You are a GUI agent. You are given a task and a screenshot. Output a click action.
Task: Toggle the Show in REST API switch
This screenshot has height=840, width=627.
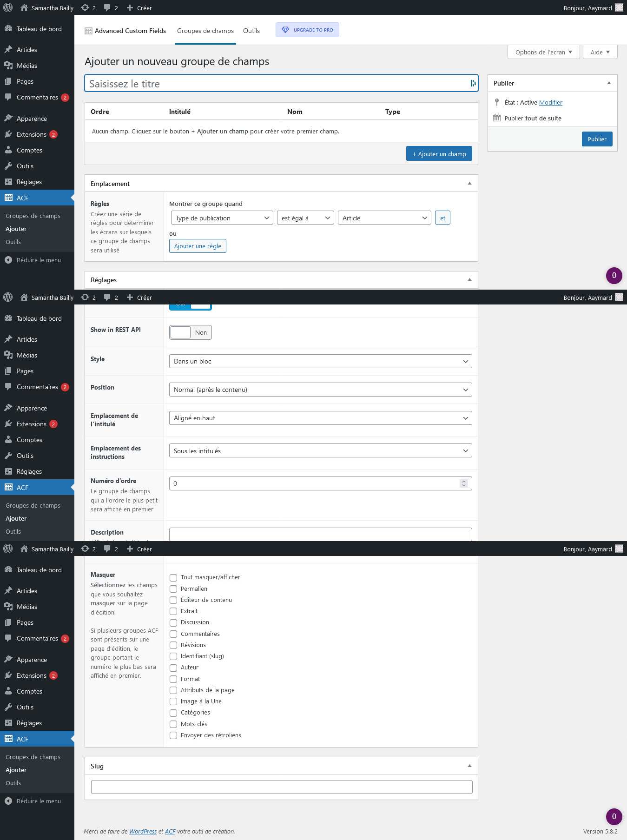pos(191,332)
